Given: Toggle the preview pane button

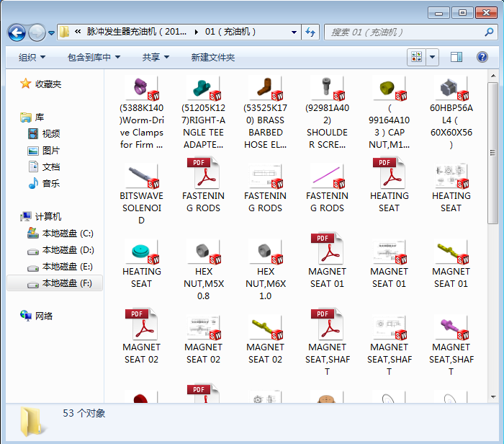Looking at the screenshot, I should click(x=456, y=57).
